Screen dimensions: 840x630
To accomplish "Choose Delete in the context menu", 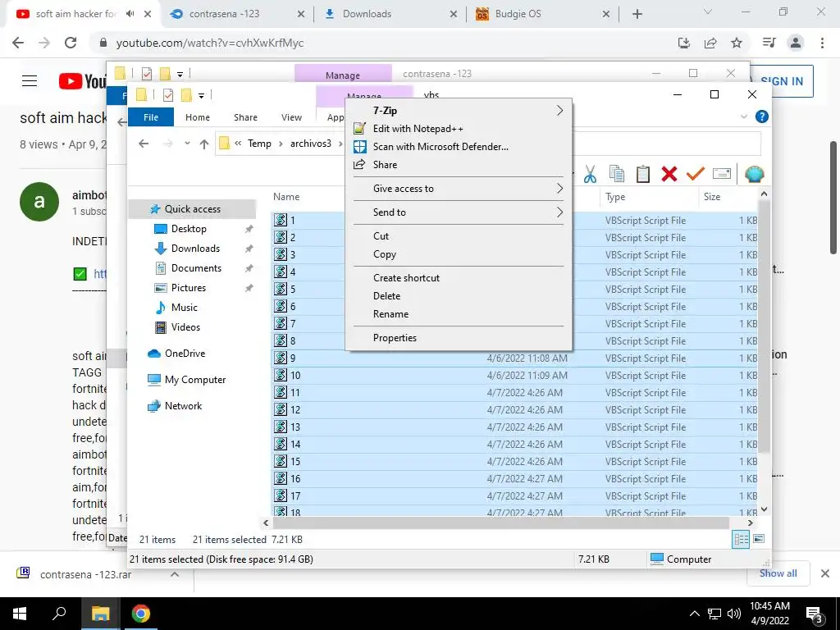I will coord(387,296).
